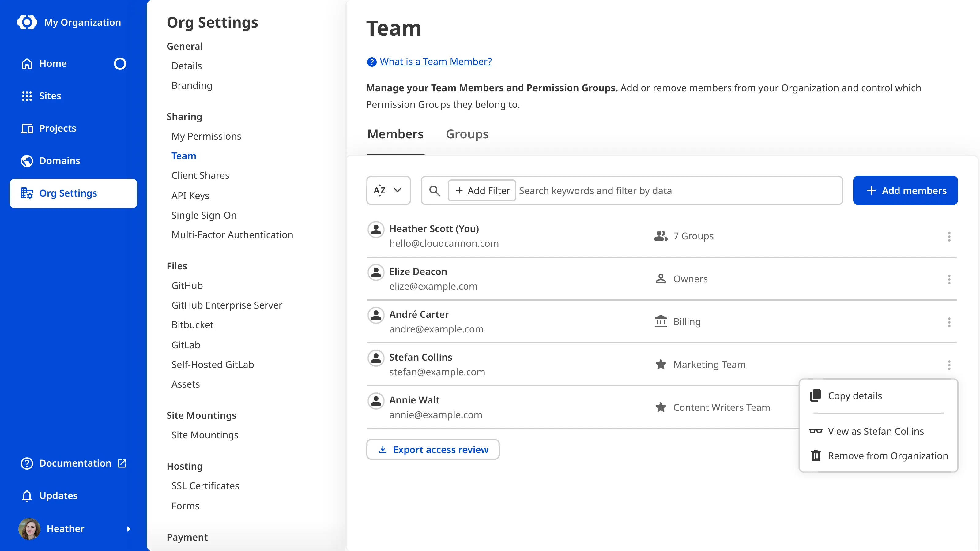The image size is (980, 551).
Task: Click the external-link icon beside Documentation
Action: coord(122,463)
